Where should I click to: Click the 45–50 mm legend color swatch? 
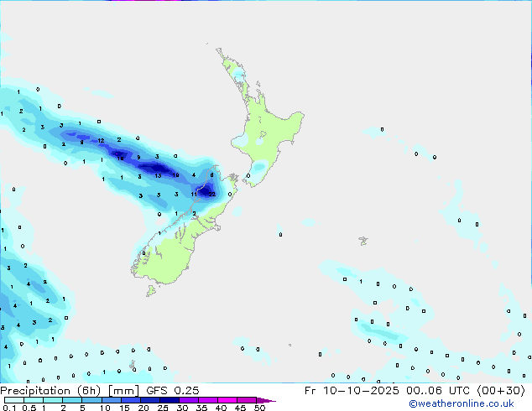247,400
